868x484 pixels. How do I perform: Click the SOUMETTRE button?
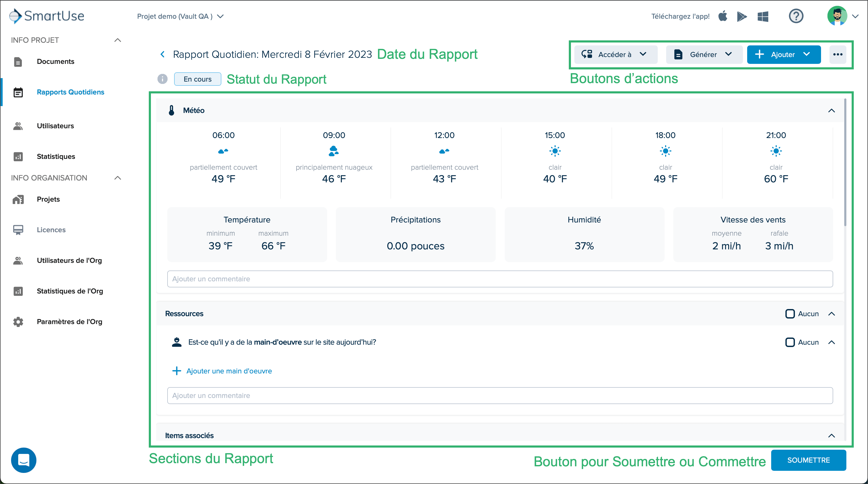point(808,460)
